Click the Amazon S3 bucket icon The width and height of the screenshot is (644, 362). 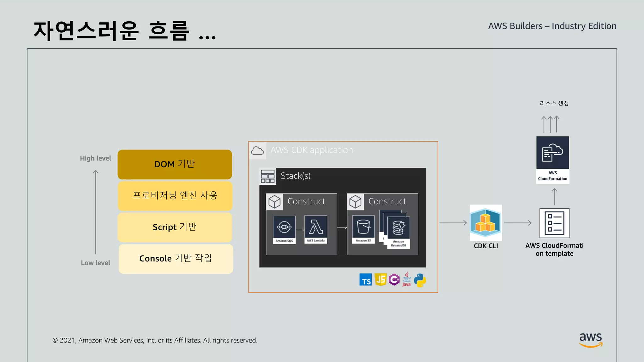tap(363, 230)
